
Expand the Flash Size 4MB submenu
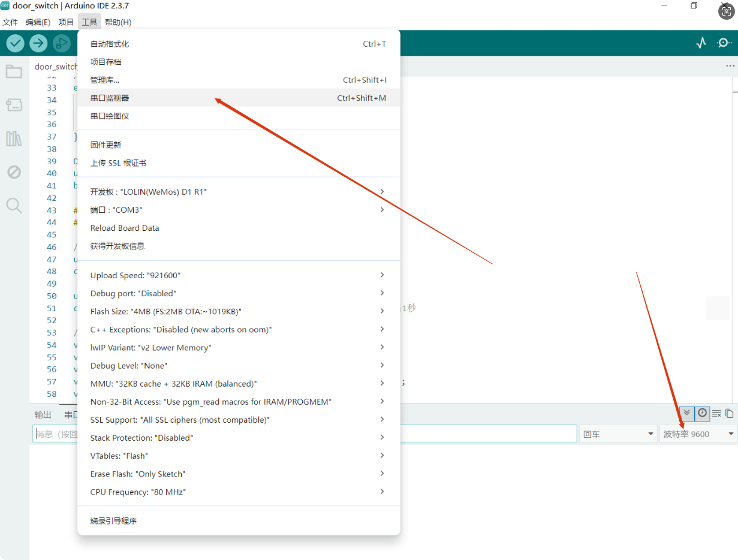tap(239, 311)
